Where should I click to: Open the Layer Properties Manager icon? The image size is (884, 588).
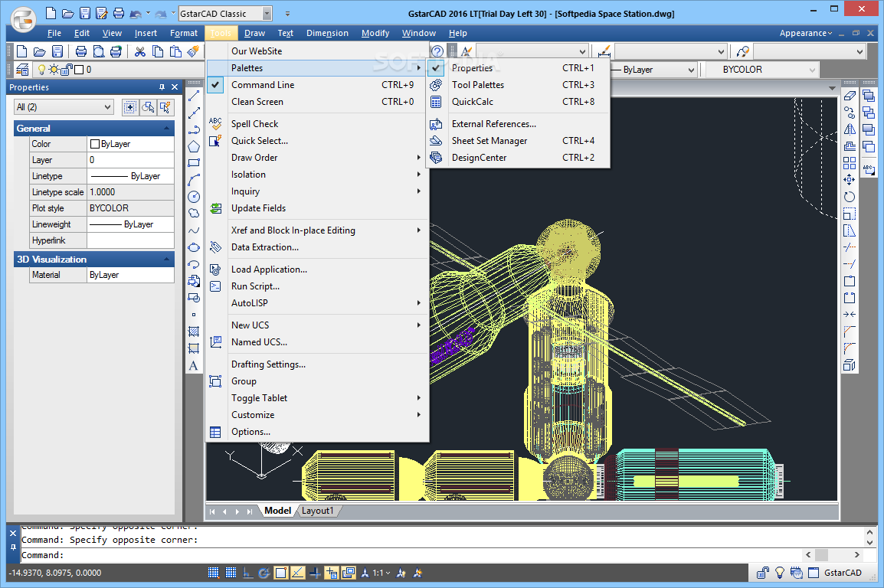[22, 70]
